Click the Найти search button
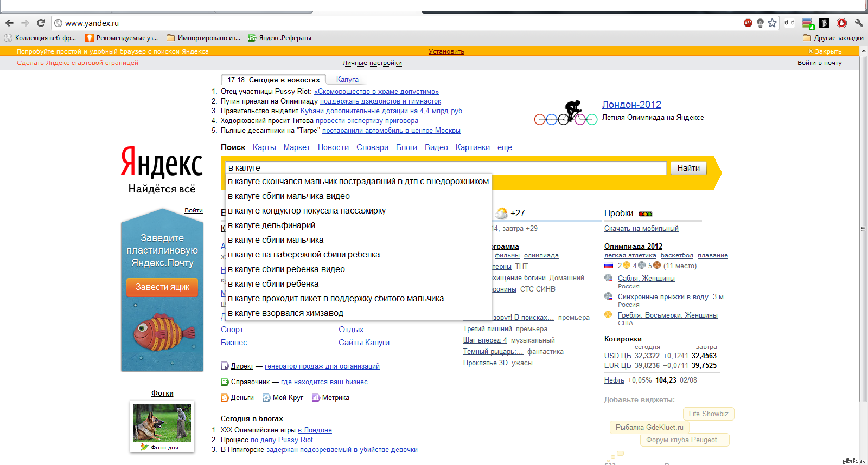The image size is (868, 465). point(688,168)
